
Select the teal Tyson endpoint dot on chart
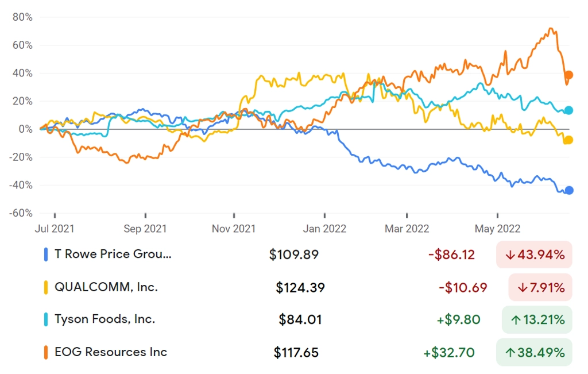(x=569, y=110)
